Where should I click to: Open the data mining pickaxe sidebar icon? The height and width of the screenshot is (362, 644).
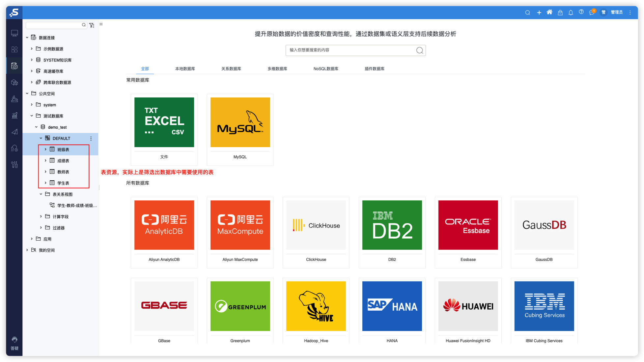pyautogui.click(x=14, y=99)
